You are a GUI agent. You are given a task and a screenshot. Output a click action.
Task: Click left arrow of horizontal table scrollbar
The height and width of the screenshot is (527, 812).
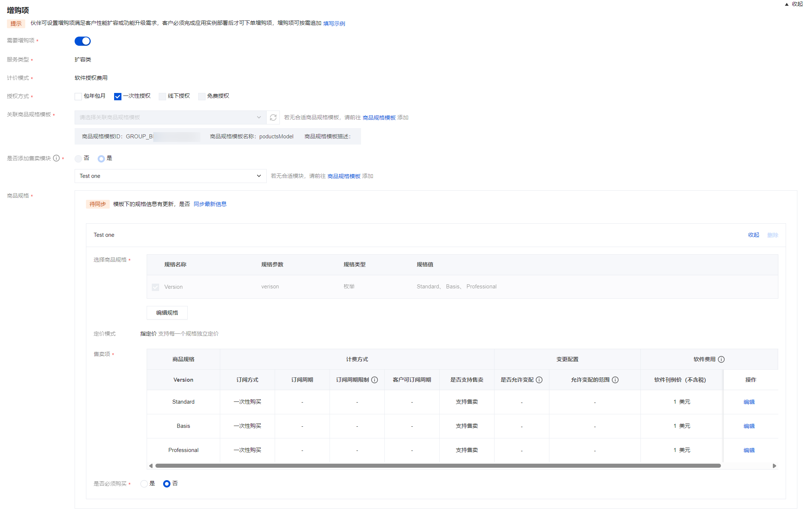(151, 466)
